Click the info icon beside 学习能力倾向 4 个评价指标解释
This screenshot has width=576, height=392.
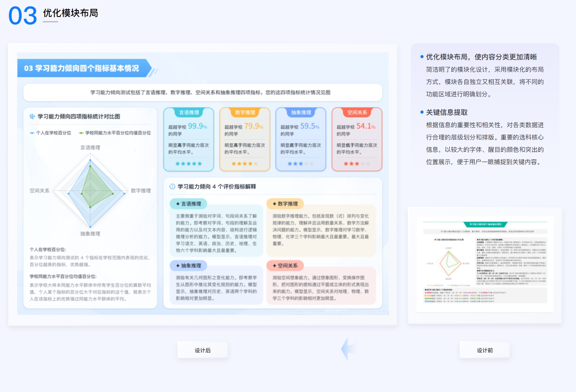pos(172,187)
